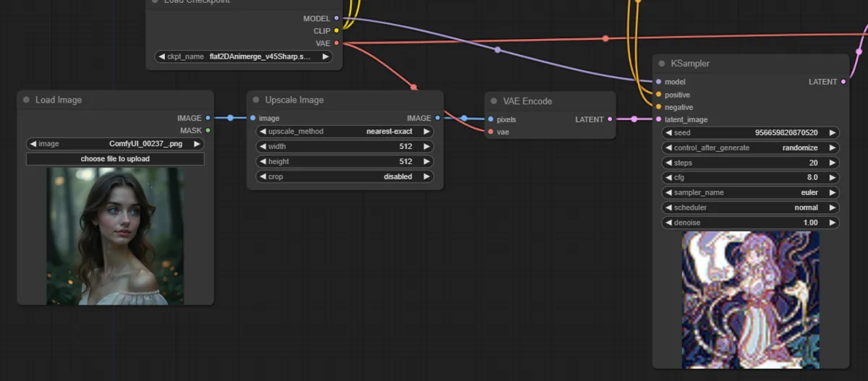Click the negative input socket on KSampler
Viewport: 868px width, 381px height.
658,107
